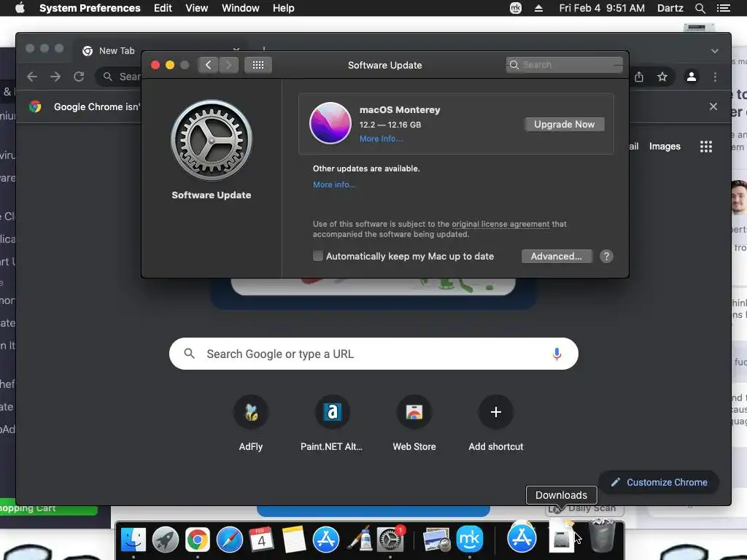Show all preferences grid button
This screenshot has width=747, height=560.
pos(258,65)
